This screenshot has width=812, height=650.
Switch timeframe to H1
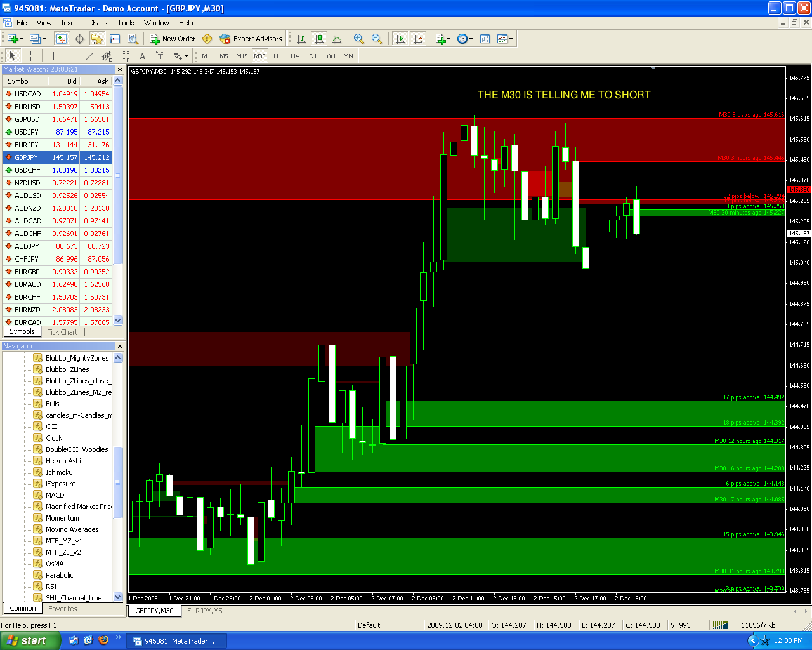click(x=277, y=56)
